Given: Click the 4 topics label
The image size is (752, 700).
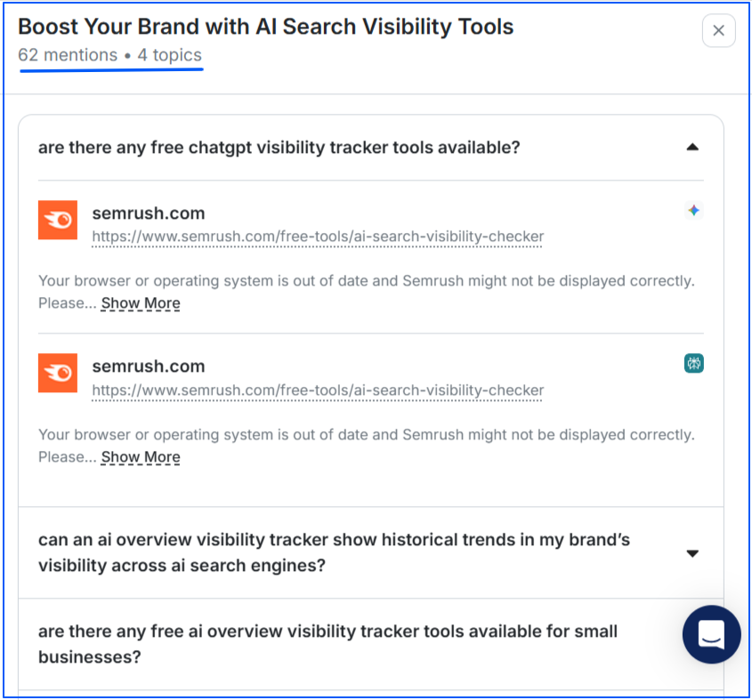Looking at the screenshot, I should point(169,55).
